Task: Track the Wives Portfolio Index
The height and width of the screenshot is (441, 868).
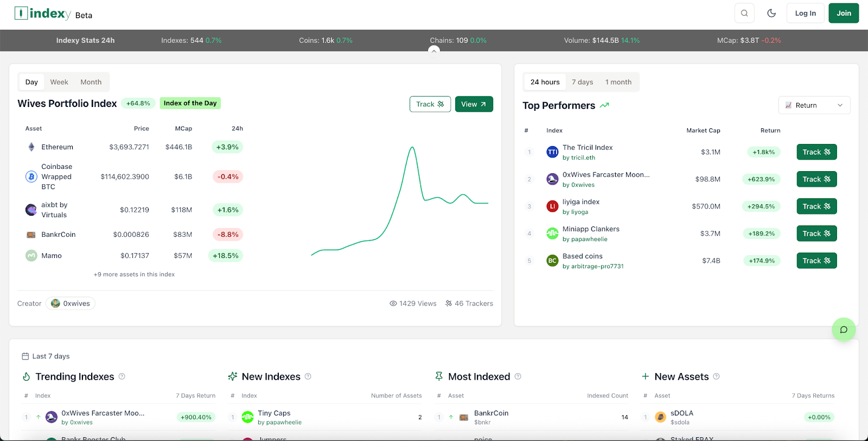Action: click(430, 104)
